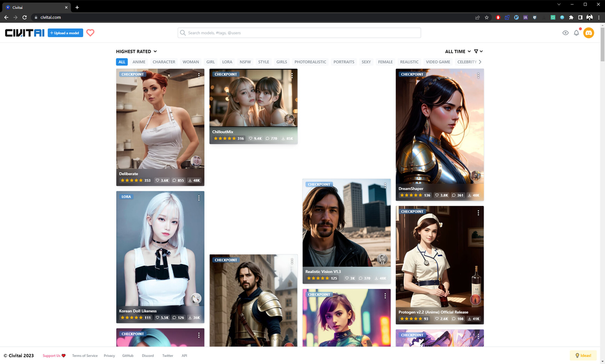The image size is (605, 364).
Task: Open the Terms of Service link
Action: point(85,355)
